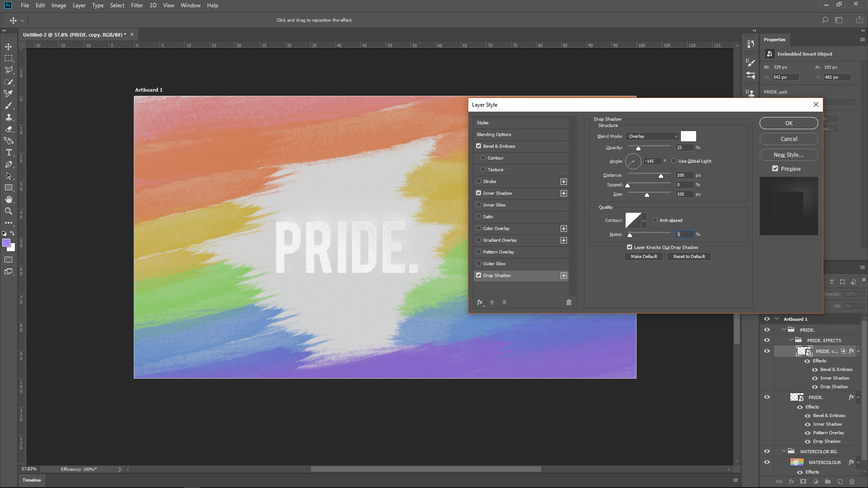Hide the WATERCOLOUR layer visibility
This screenshot has height=488, width=868.
(x=767, y=462)
